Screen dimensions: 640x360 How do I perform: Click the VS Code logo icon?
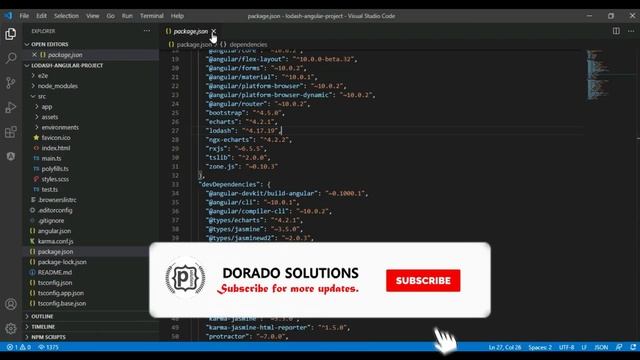(8, 16)
